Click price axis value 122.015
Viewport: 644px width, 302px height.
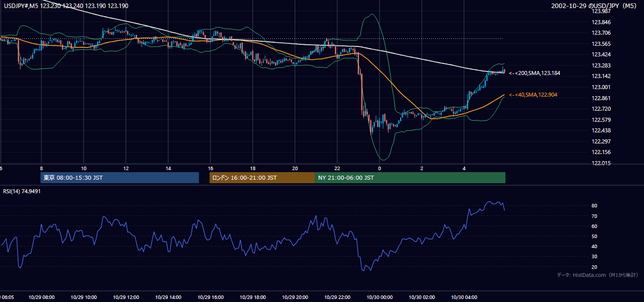[x=601, y=163]
